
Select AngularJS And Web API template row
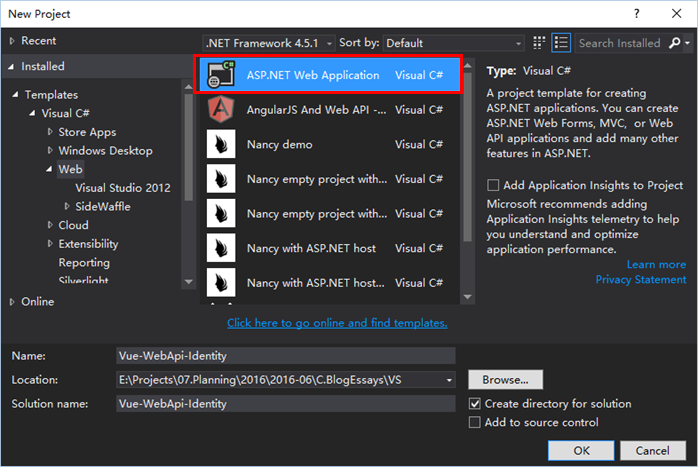[x=329, y=110]
